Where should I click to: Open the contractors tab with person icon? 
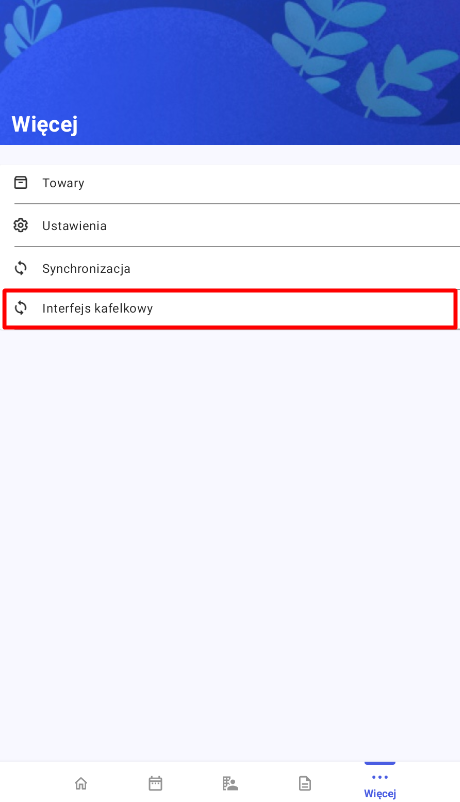pos(230,783)
